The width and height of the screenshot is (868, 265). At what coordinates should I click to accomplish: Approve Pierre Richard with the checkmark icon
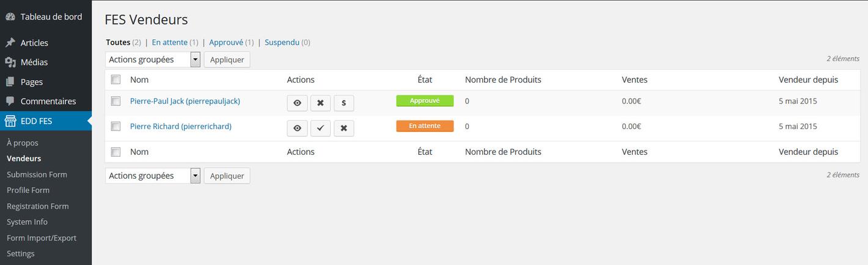pos(320,128)
